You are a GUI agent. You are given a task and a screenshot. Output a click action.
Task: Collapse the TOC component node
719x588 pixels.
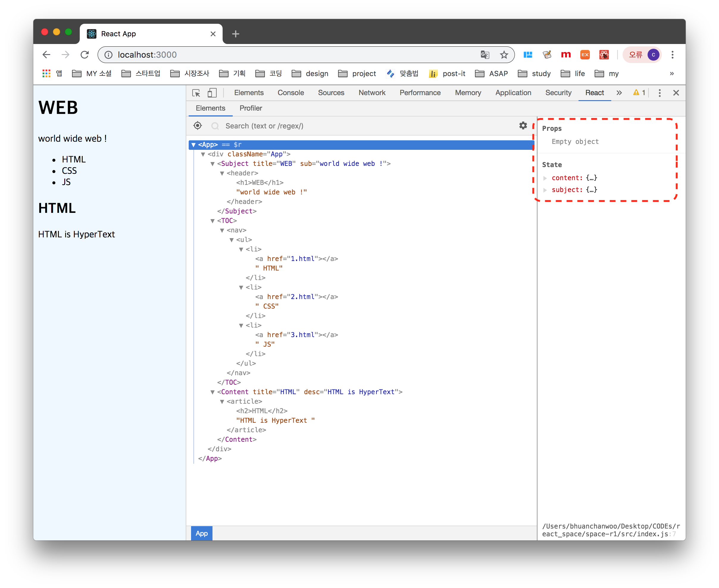212,221
